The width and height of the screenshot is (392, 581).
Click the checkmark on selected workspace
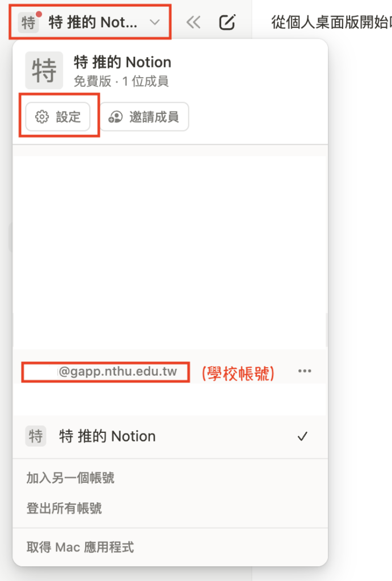(303, 436)
